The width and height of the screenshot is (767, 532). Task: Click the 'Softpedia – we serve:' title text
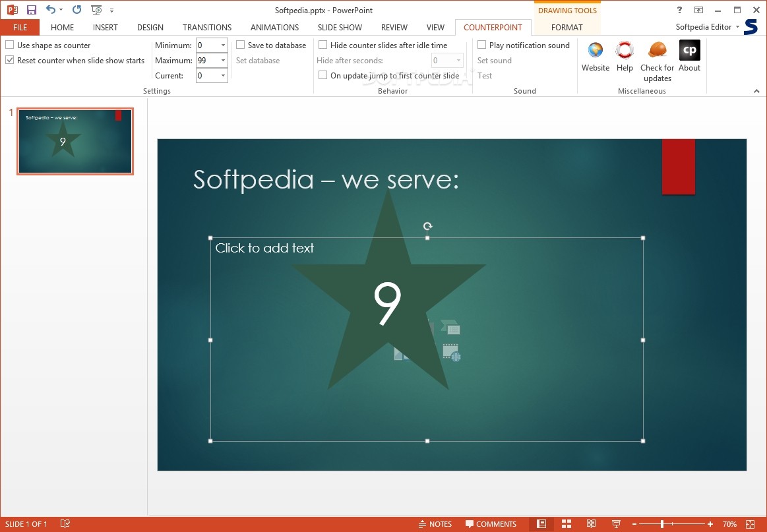pyautogui.click(x=326, y=179)
